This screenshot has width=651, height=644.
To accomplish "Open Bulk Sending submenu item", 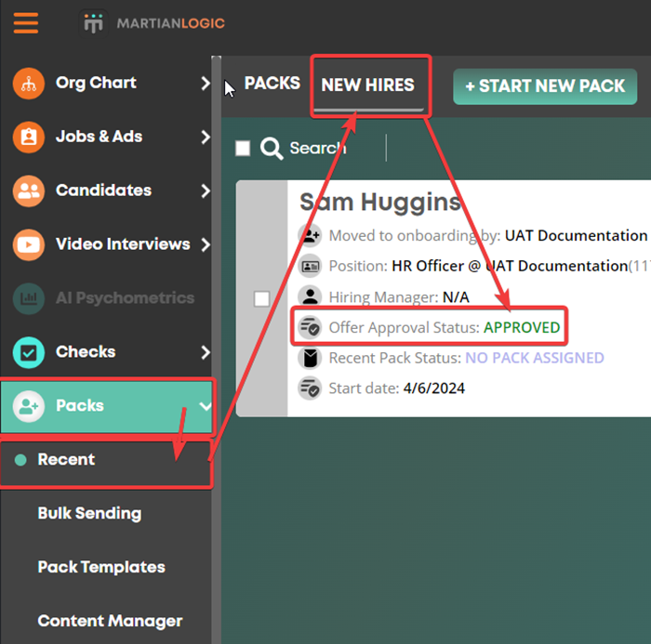I will tap(89, 513).
